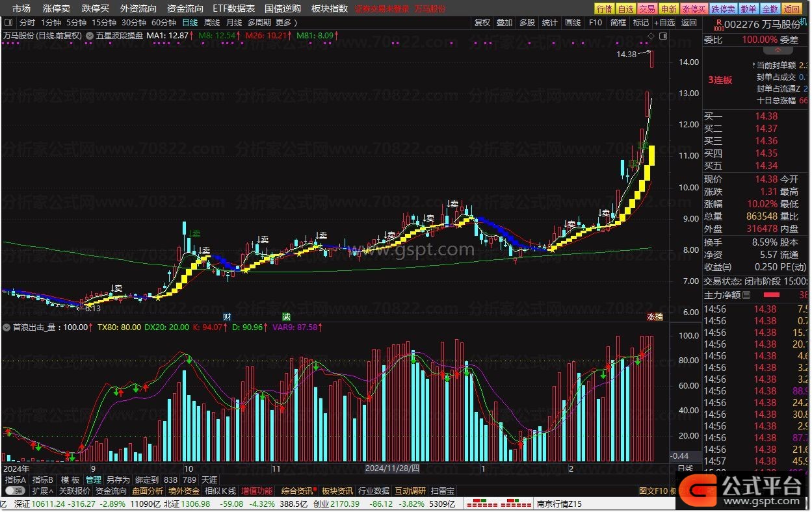
Task: Click 复权 in chart toolbar
Action: 482,22
